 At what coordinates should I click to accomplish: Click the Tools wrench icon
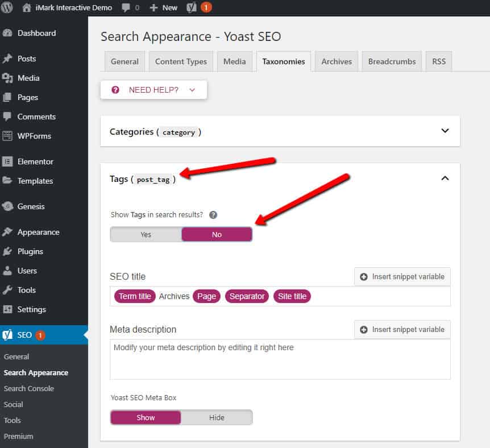(7, 290)
